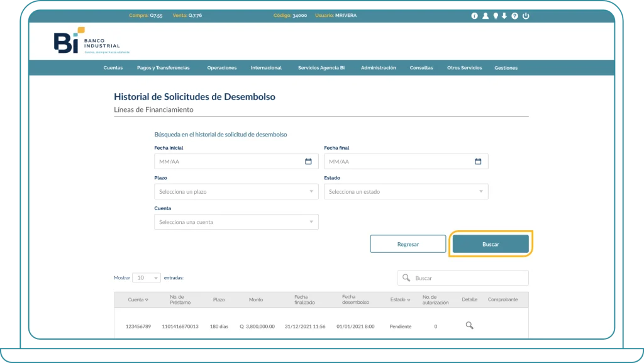Open the Pagos y Transferencias menu
Image resolution: width=644 pixels, height=363 pixels.
click(x=163, y=68)
